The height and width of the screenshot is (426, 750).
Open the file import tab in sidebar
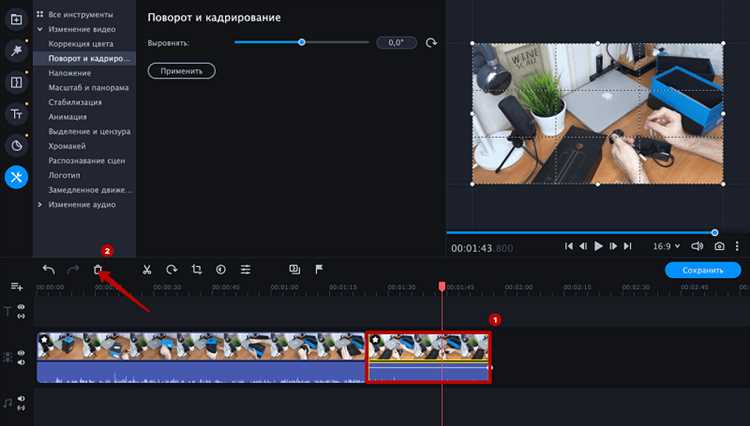click(x=16, y=20)
